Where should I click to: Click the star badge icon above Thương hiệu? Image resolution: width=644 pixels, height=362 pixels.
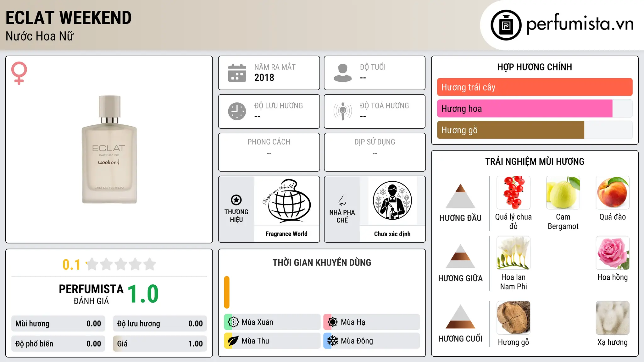[236, 200]
